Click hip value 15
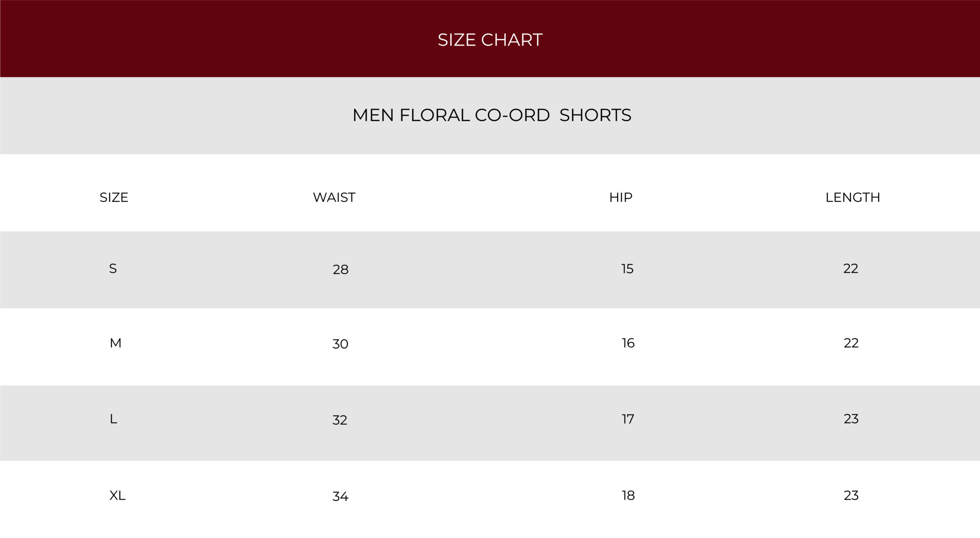The height and width of the screenshot is (538, 980). 627,269
